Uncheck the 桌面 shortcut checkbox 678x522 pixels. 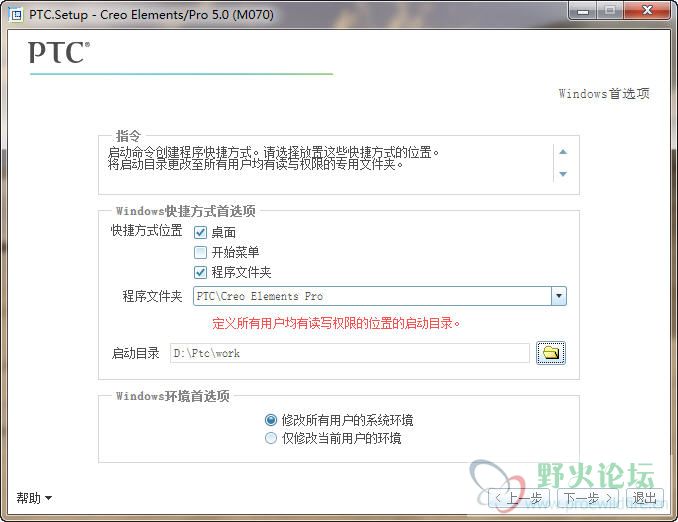200,233
